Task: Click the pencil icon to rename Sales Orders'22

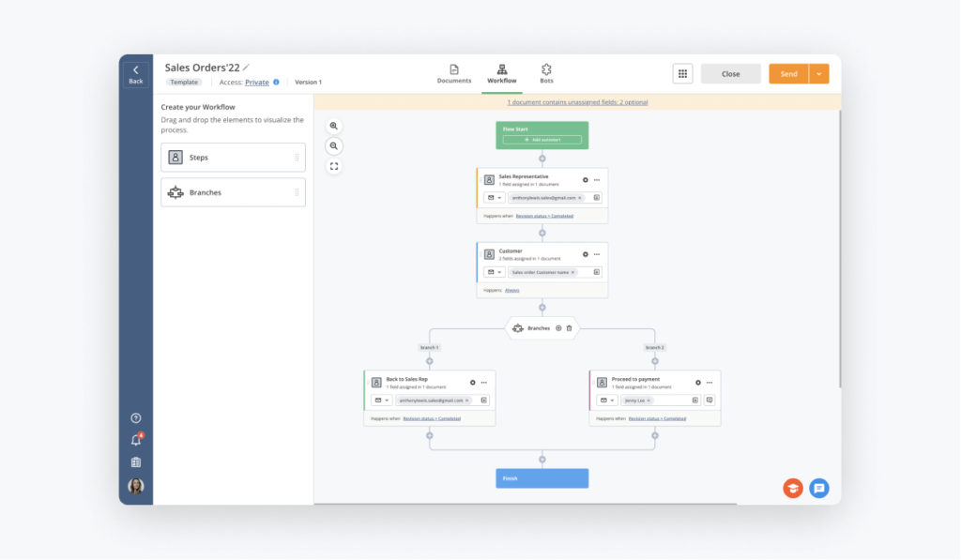Action: pyautogui.click(x=247, y=68)
